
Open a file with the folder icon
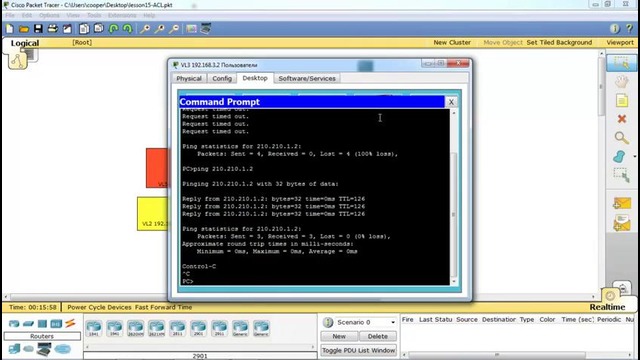pyautogui.click(x=24, y=29)
